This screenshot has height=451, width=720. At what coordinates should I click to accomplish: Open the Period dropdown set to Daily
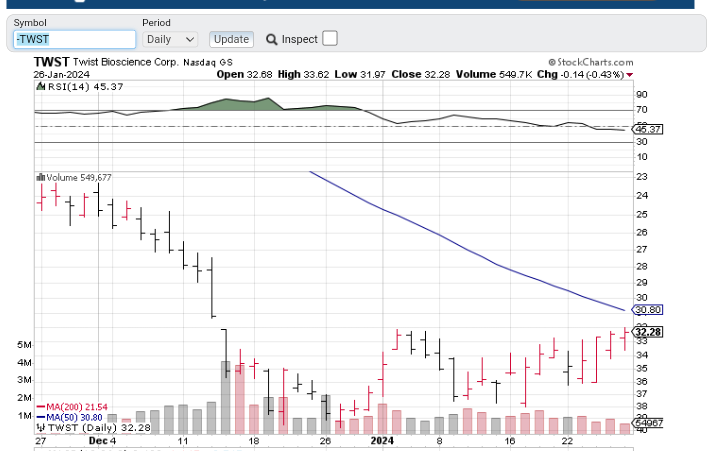(170, 39)
